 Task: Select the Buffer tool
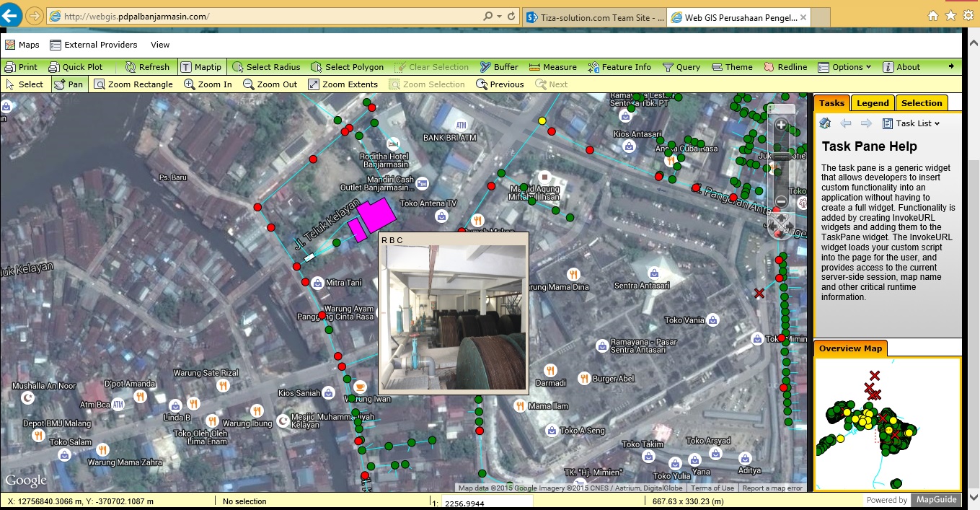click(x=499, y=67)
